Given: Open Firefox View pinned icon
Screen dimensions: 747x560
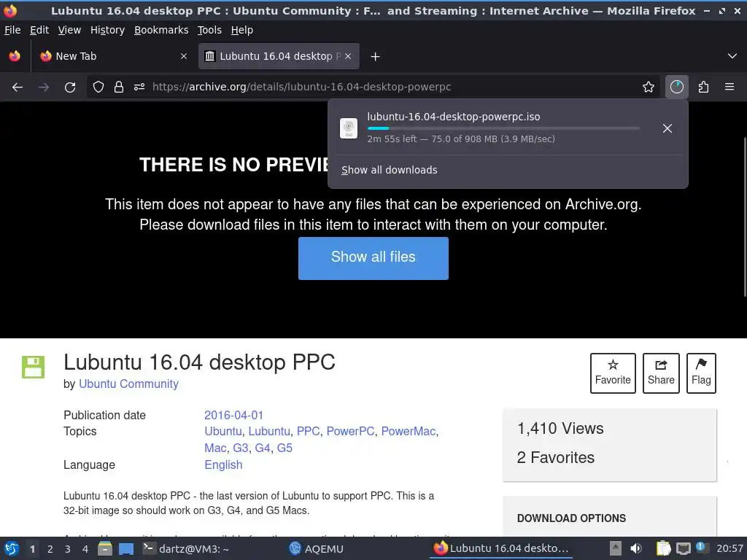Looking at the screenshot, I should click(15, 56).
